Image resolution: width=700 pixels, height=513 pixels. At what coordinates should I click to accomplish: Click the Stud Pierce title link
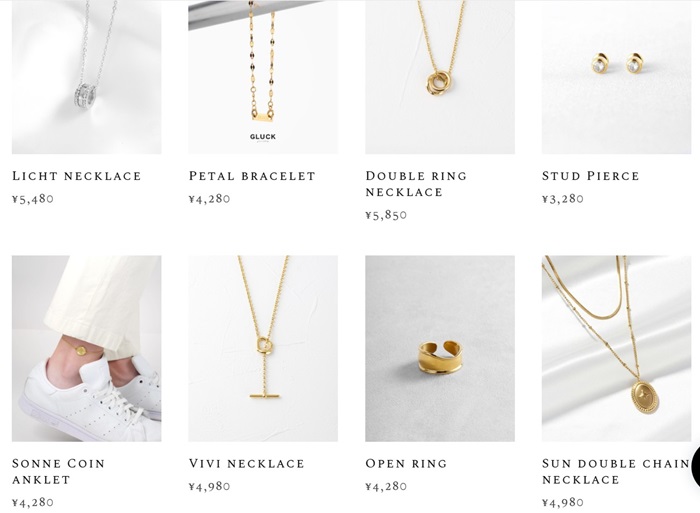coord(590,176)
